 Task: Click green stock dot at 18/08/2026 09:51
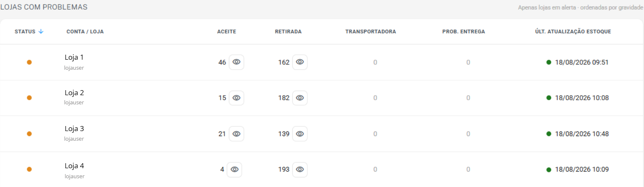tap(549, 62)
